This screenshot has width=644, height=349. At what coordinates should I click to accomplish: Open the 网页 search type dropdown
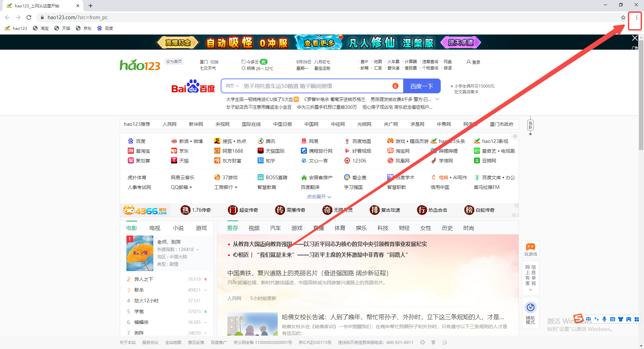(232, 86)
